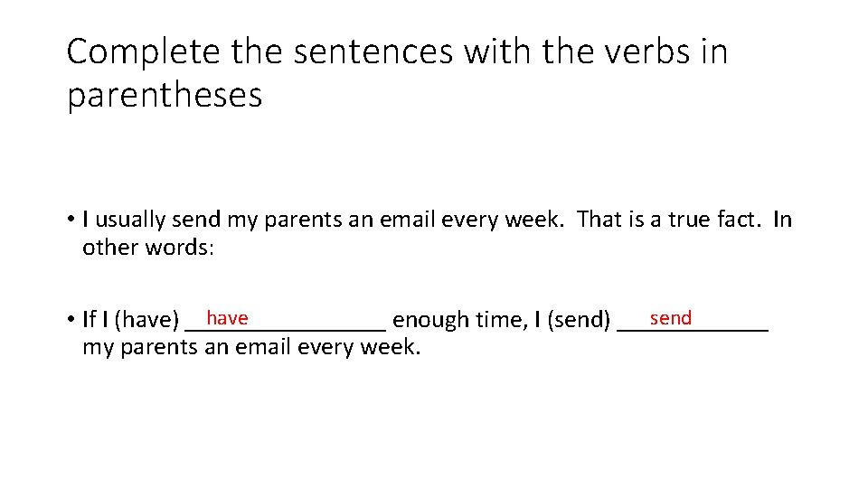Click the sentence "That is a true fact."

pos(671,220)
